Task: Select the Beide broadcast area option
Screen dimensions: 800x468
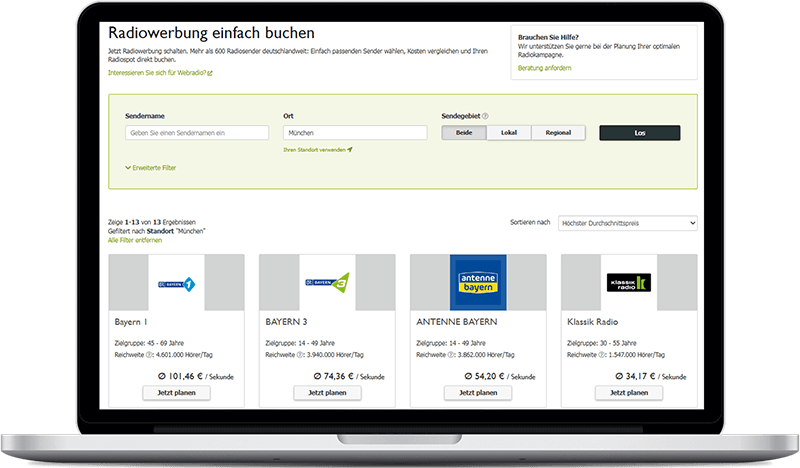Action: 464,133
